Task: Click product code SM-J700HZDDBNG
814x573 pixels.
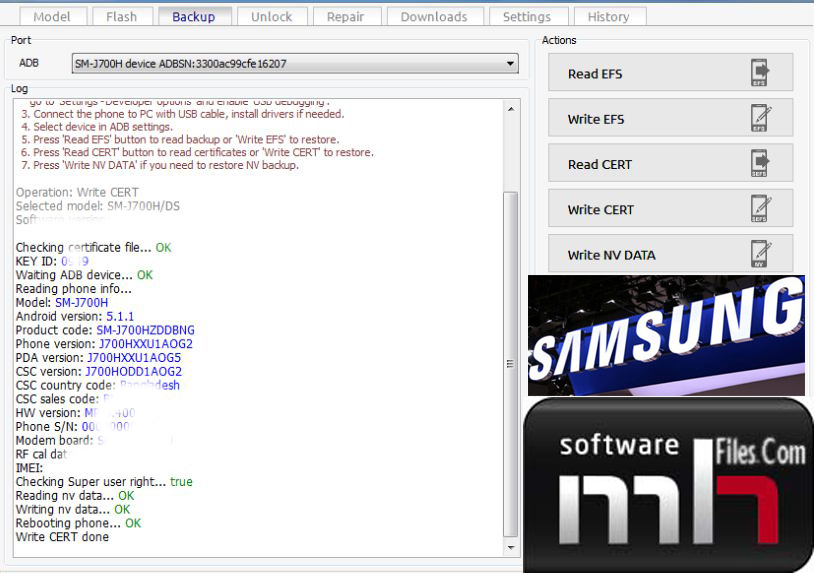Action: (x=145, y=330)
